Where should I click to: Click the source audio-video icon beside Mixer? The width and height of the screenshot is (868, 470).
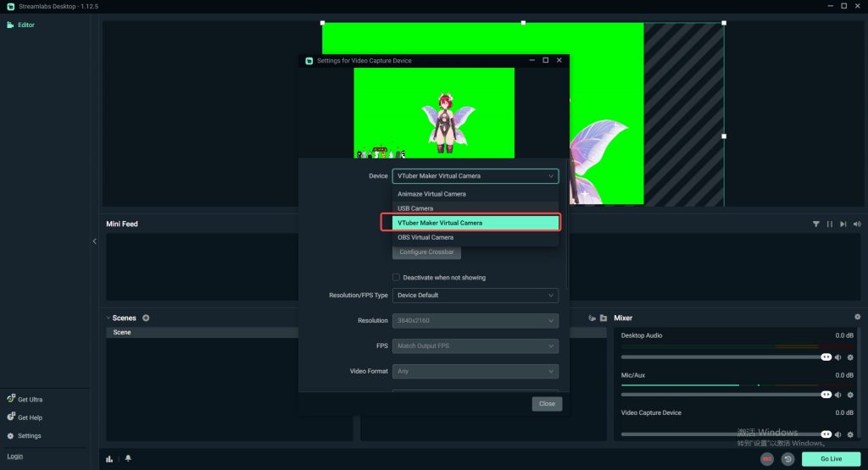click(x=592, y=318)
